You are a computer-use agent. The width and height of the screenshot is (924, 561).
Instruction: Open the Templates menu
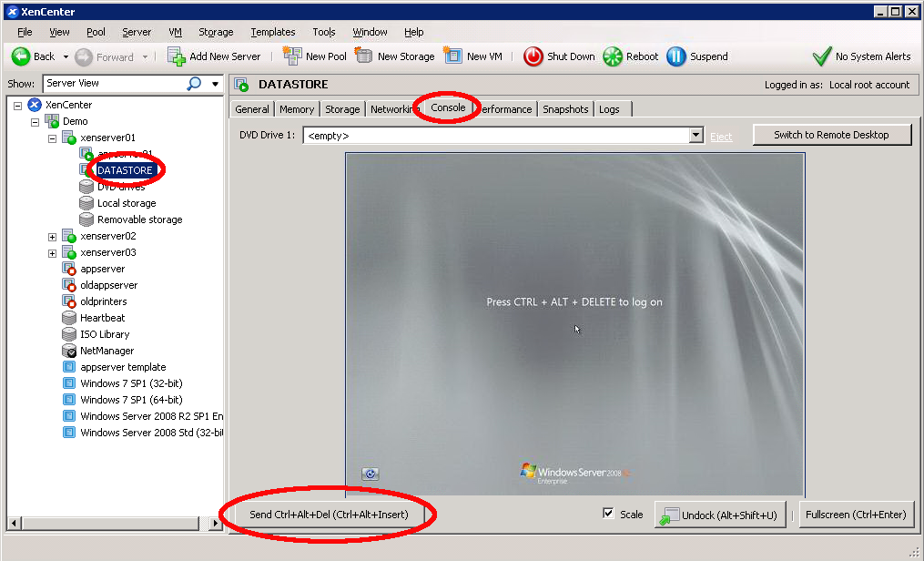point(273,32)
